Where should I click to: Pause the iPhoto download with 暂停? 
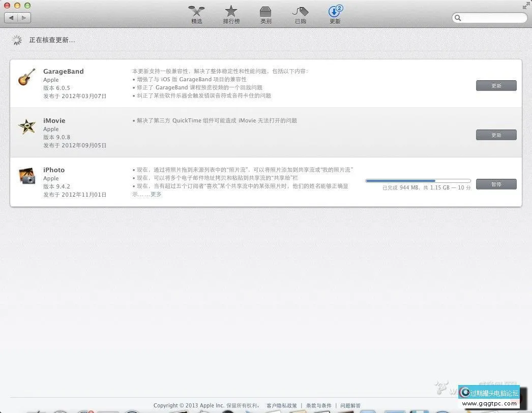(496, 184)
